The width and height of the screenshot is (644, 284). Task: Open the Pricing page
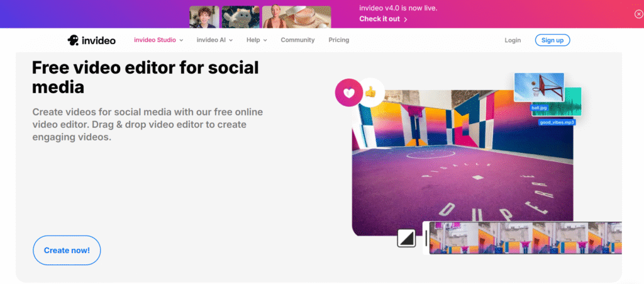click(x=339, y=40)
